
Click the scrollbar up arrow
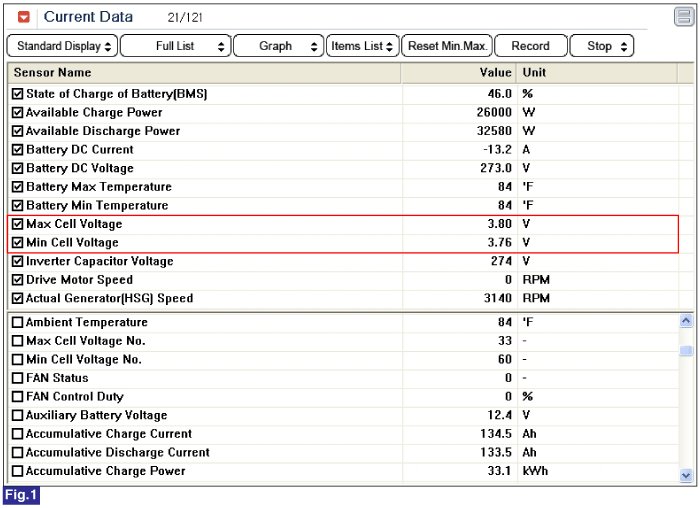pyautogui.click(x=686, y=321)
